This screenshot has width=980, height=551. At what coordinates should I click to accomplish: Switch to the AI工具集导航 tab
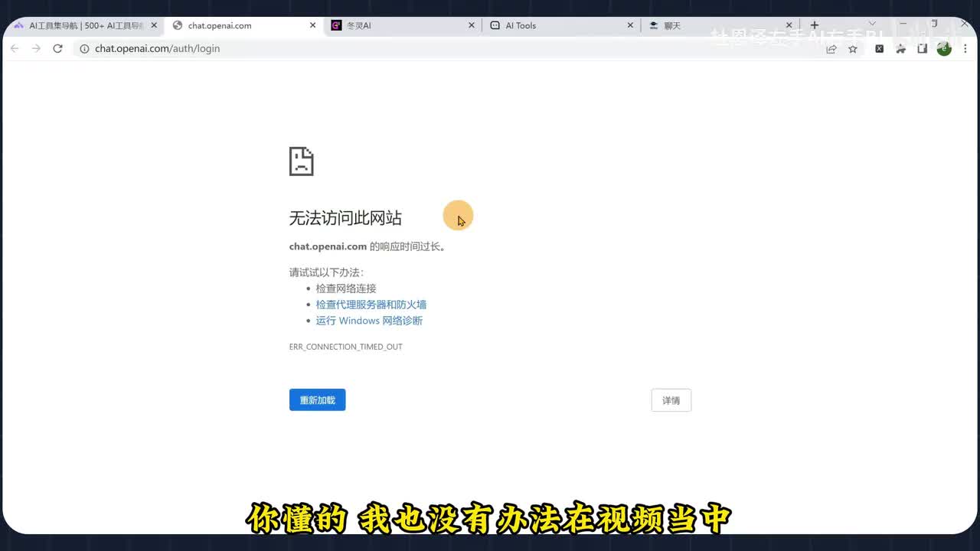pyautogui.click(x=83, y=25)
